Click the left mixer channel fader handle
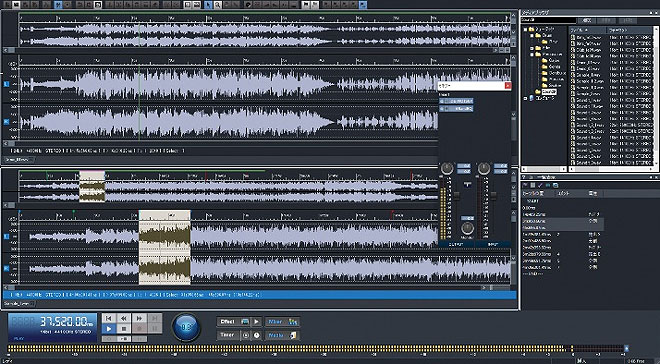 pyautogui.click(x=456, y=196)
